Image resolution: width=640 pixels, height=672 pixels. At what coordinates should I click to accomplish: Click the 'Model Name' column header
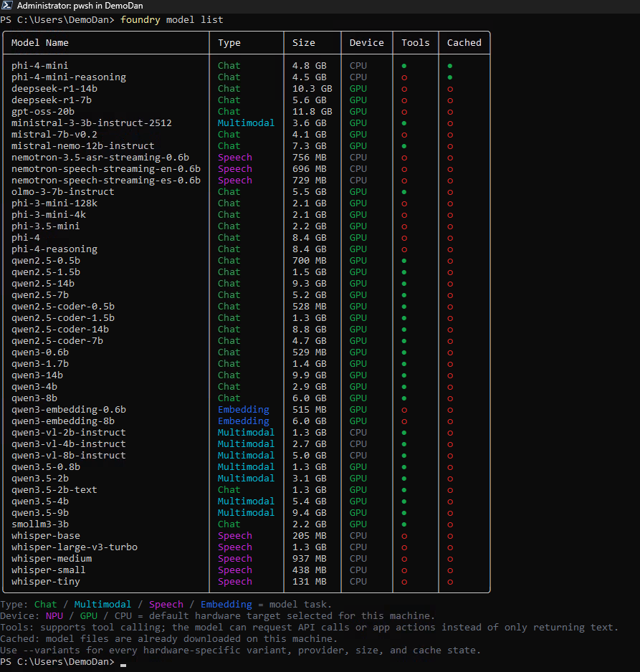[40, 42]
